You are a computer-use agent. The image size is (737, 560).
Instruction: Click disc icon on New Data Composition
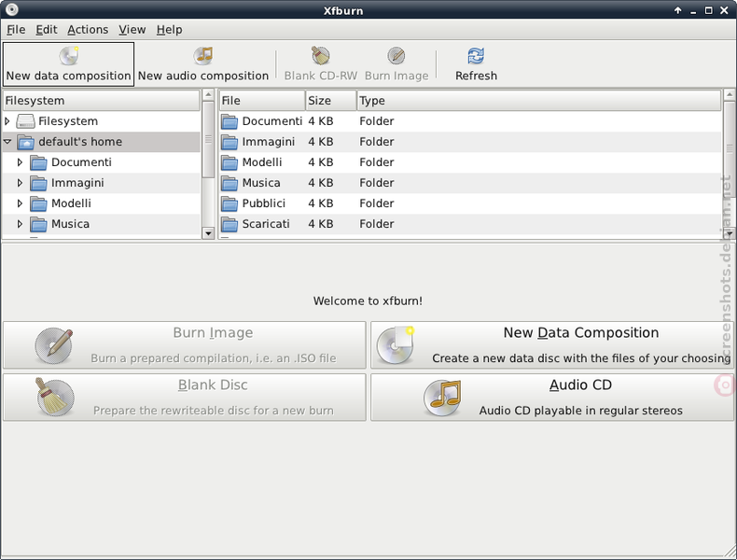[x=396, y=345]
